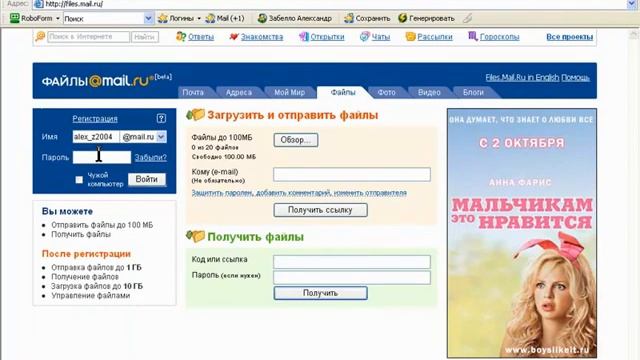Click the Кому (e-mail) field
This screenshot has width=640, height=360.
[x=352, y=174]
